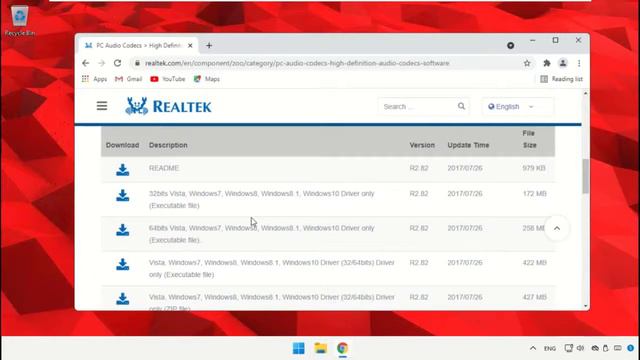Open a new browser tab

209,45
